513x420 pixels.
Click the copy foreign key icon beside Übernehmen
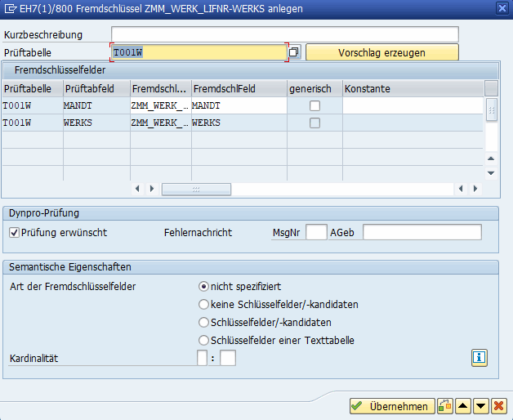[x=445, y=406]
